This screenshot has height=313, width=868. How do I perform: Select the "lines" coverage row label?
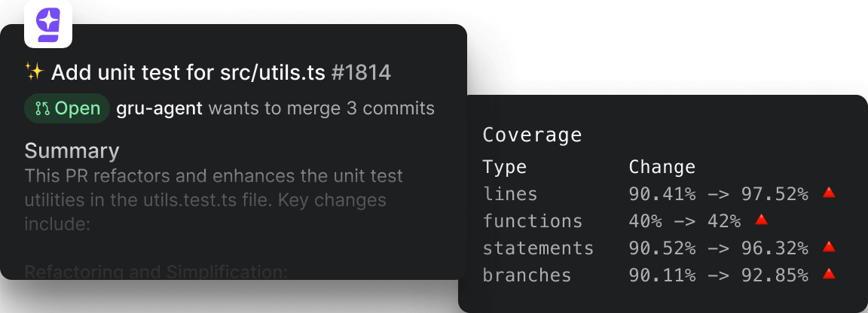(x=510, y=193)
